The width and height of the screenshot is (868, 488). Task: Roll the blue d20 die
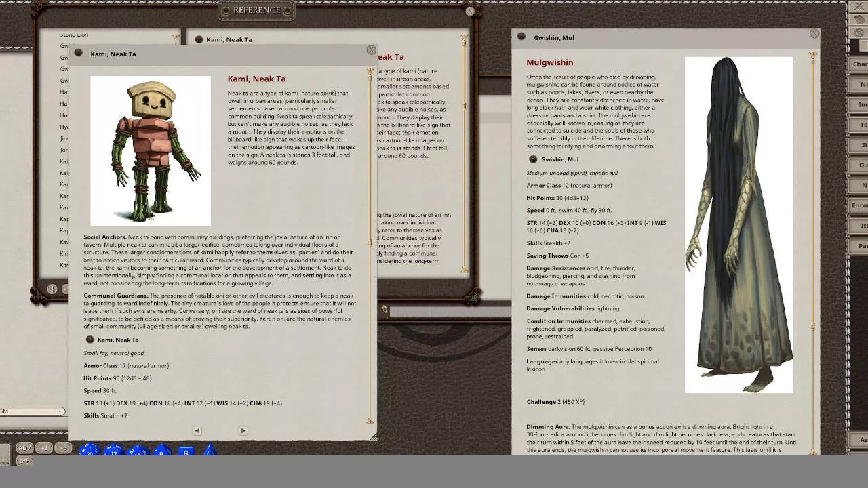point(90,450)
